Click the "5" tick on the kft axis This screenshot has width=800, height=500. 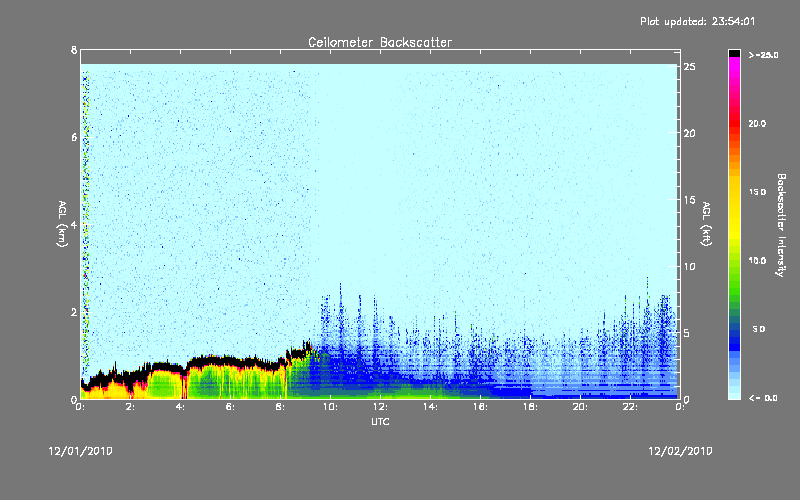click(x=687, y=333)
